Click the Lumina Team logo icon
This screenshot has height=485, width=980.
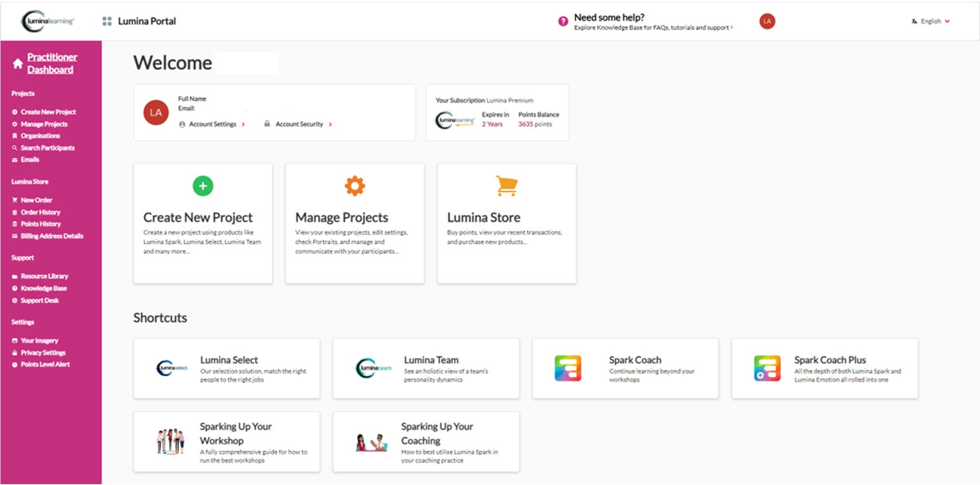pyautogui.click(x=373, y=369)
